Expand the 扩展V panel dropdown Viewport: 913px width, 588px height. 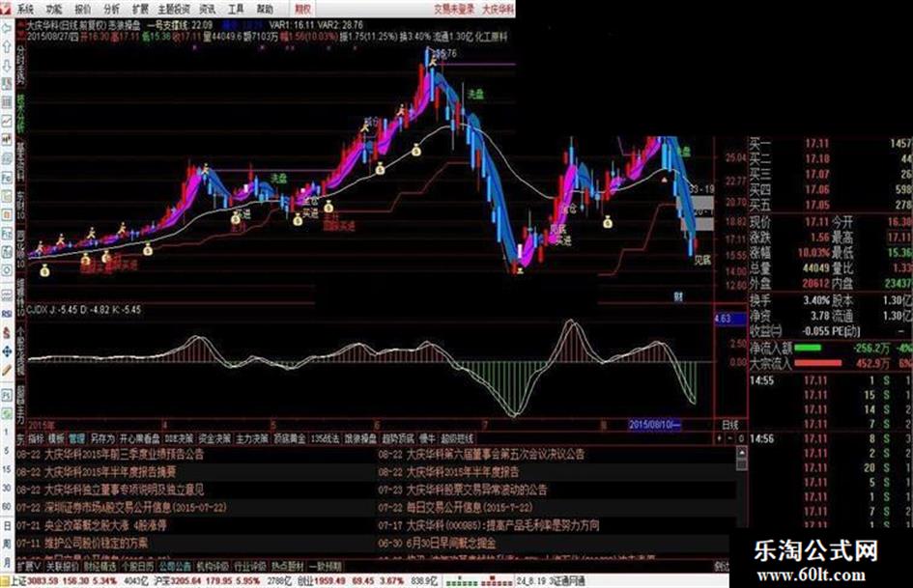coord(29,566)
